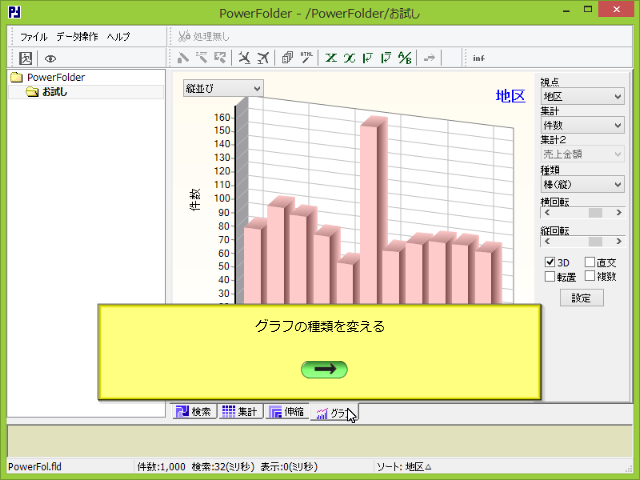Click right arrow of 横回転 slider
The image size is (640, 480).
619,213
